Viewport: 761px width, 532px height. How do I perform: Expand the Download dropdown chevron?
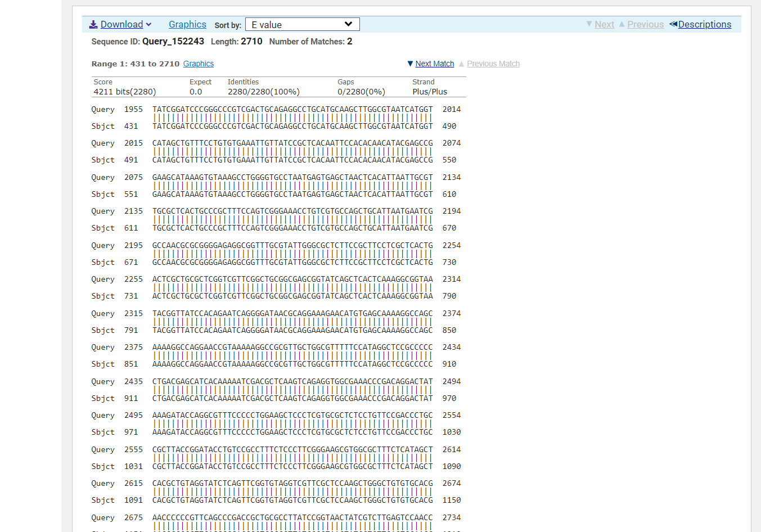(x=148, y=24)
